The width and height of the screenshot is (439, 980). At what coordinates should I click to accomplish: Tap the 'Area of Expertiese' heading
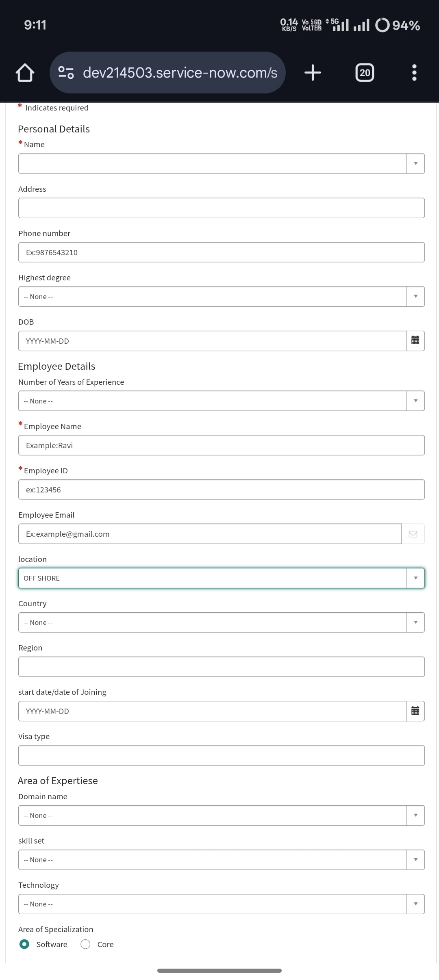[58, 781]
